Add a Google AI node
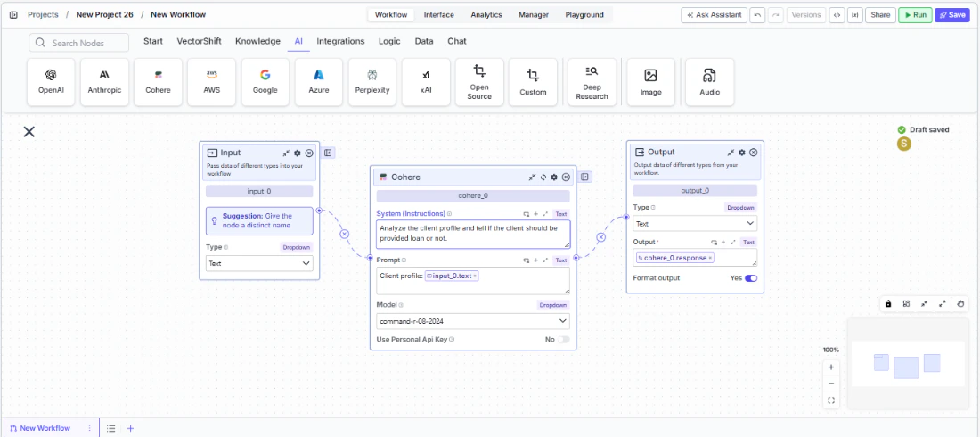 (x=265, y=82)
